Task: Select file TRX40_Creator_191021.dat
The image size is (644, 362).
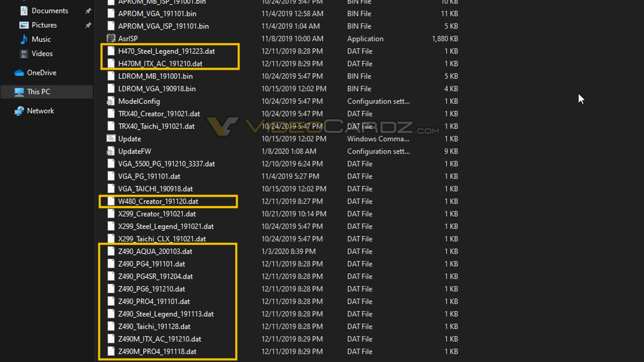Action: coord(159,114)
